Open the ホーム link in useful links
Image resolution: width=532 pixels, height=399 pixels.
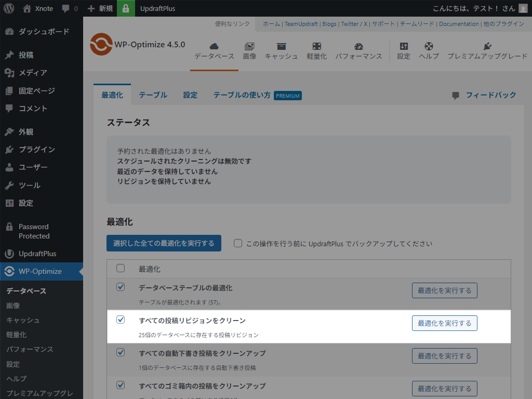tap(271, 24)
